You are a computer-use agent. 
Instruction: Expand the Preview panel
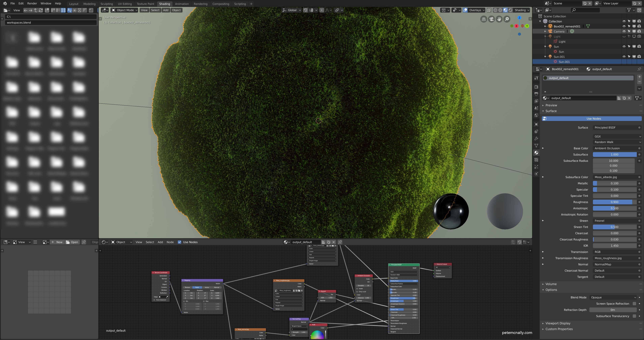551,105
